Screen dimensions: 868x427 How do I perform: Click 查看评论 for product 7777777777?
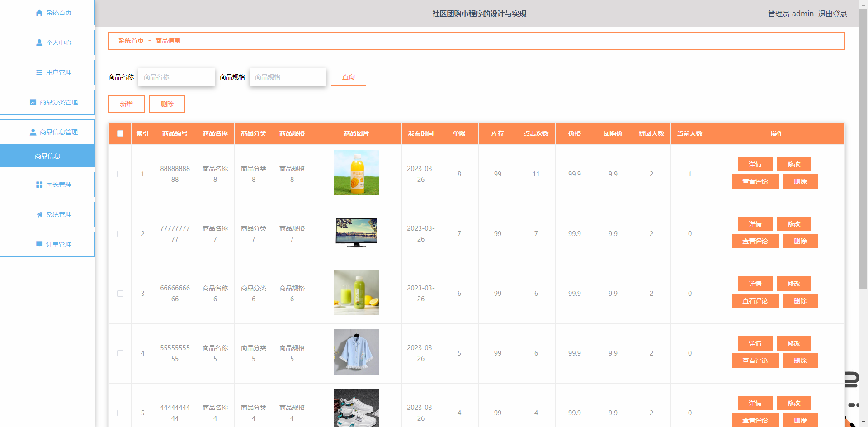pos(755,241)
